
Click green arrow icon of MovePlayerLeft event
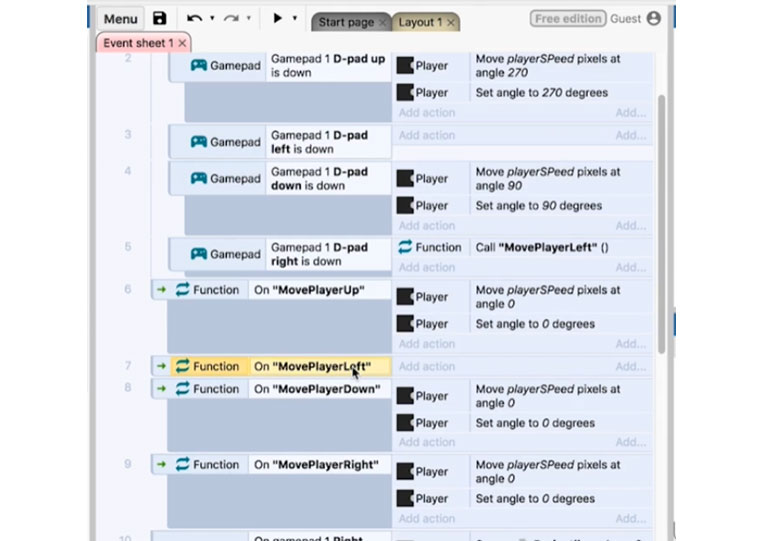pos(161,366)
